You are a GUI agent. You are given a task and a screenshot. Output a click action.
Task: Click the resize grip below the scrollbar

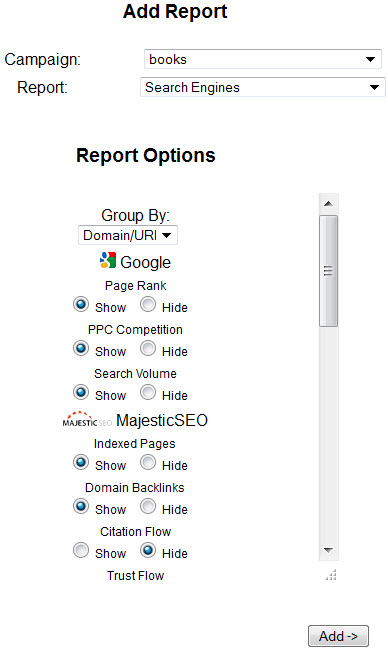click(331, 575)
